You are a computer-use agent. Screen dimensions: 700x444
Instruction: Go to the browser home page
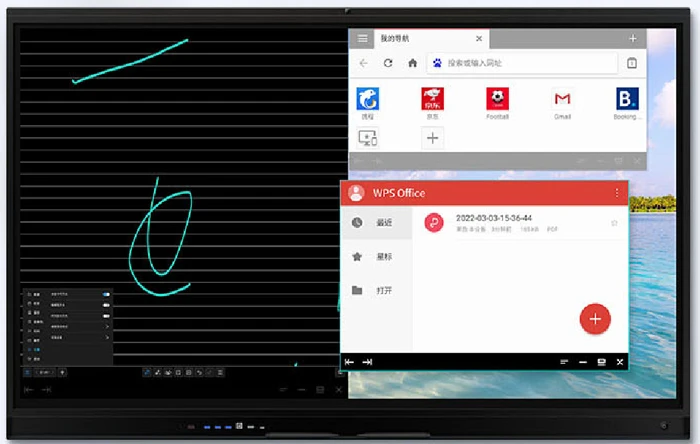click(412, 63)
